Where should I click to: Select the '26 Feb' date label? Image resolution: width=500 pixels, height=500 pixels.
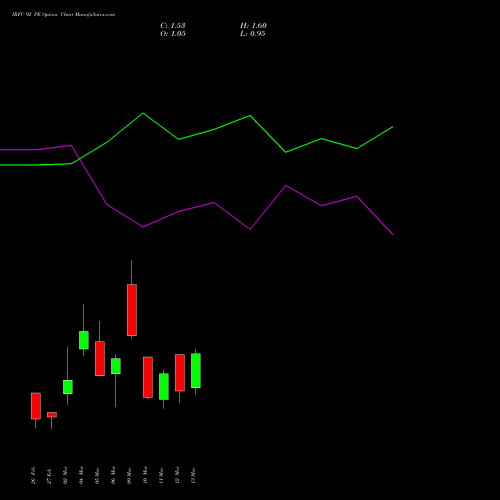[33, 475]
